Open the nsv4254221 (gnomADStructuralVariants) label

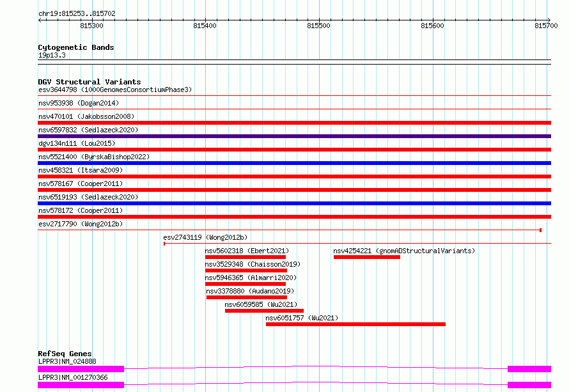404,251
